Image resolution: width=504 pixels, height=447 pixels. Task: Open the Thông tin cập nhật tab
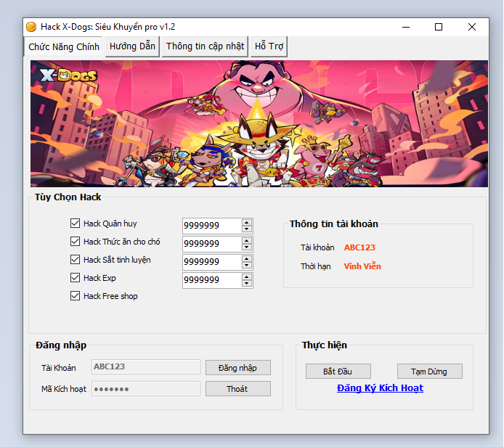tap(205, 46)
